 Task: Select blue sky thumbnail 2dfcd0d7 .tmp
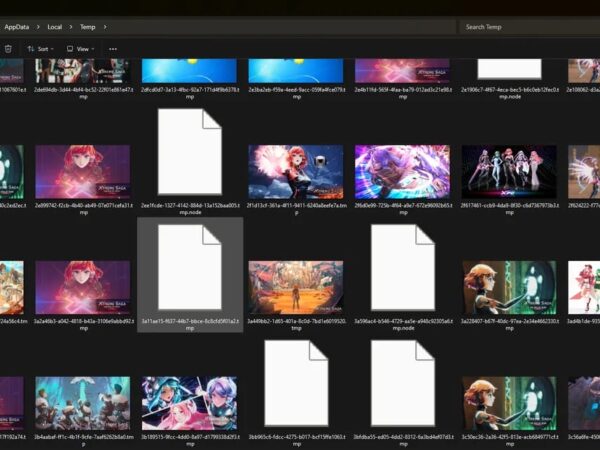[189, 70]
